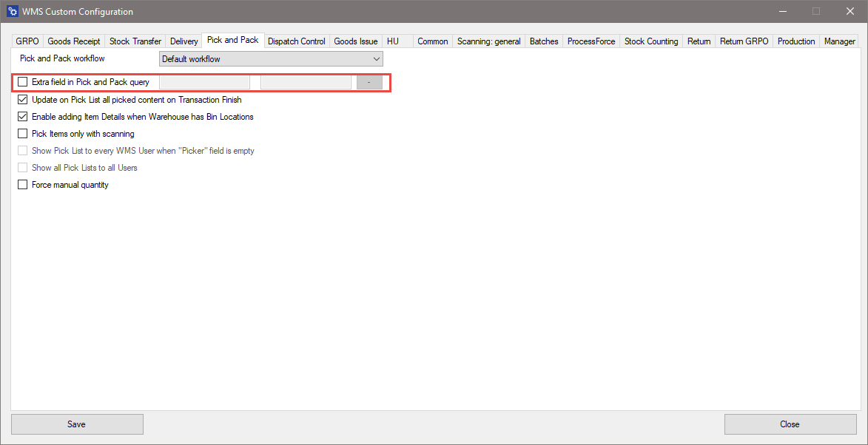Open the HU tab
This screenshot has height=445, width=868.
point(393,41)
